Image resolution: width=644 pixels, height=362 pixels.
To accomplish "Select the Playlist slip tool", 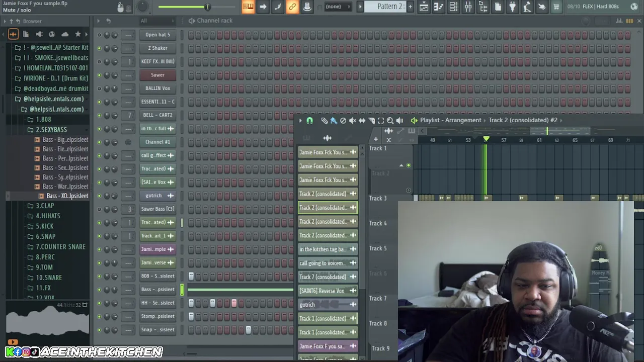I will pos(362,121).
